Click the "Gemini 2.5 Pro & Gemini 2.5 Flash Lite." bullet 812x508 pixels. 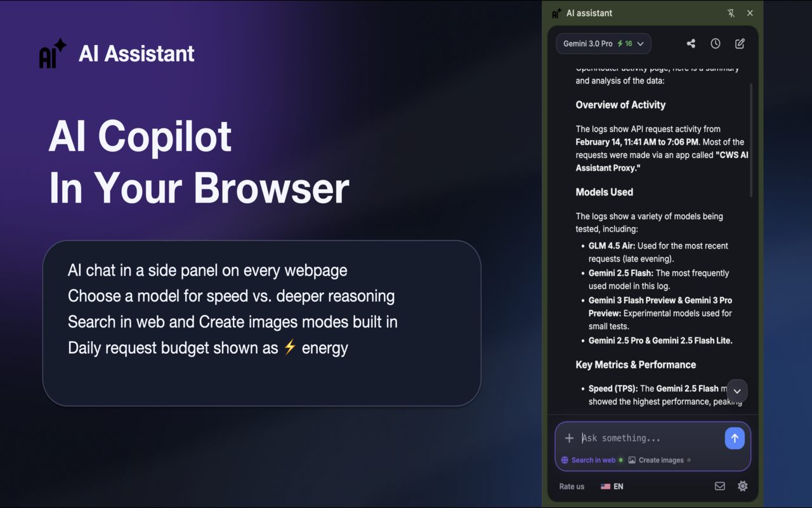pyautogui.click(x=660, y=340)
